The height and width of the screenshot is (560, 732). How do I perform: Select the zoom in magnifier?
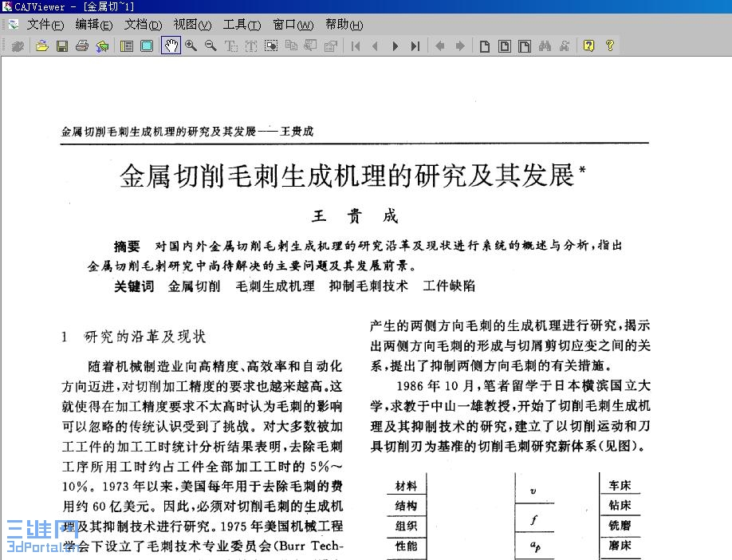pyautogui.click(x=191, y=45)
